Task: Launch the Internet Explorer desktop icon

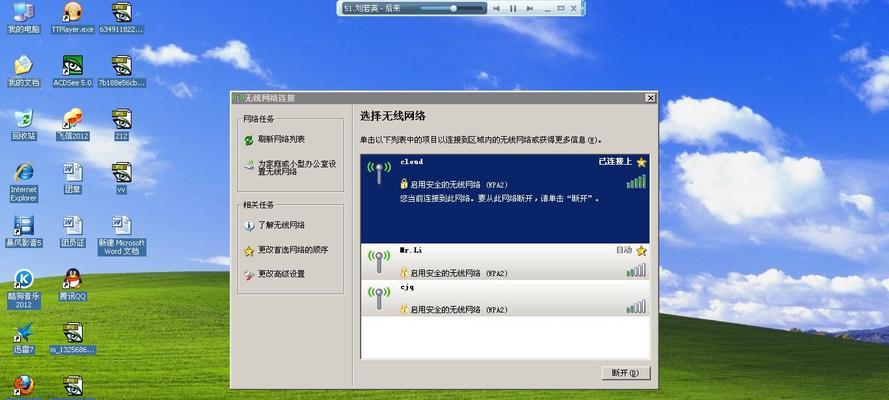Action: pyautogui.click(x=23, y=182)
